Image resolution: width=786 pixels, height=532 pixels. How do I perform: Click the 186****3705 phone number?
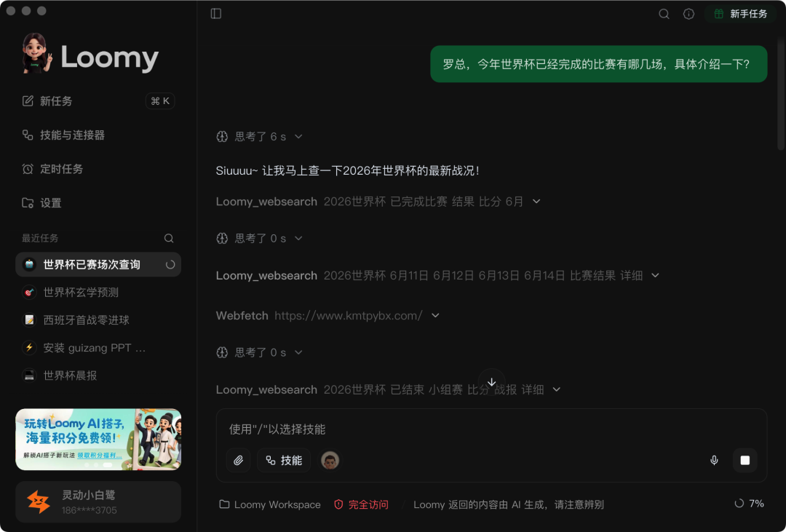(90, 510)
